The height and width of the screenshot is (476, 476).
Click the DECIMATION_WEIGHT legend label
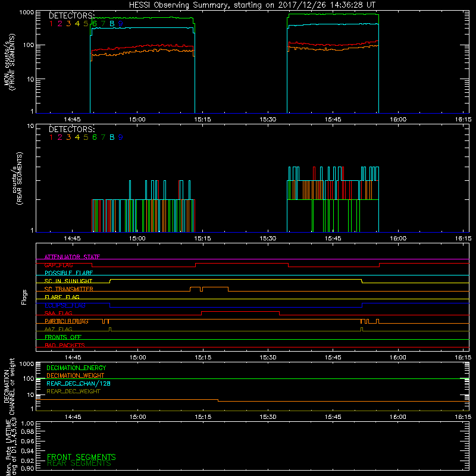point(76,375)
